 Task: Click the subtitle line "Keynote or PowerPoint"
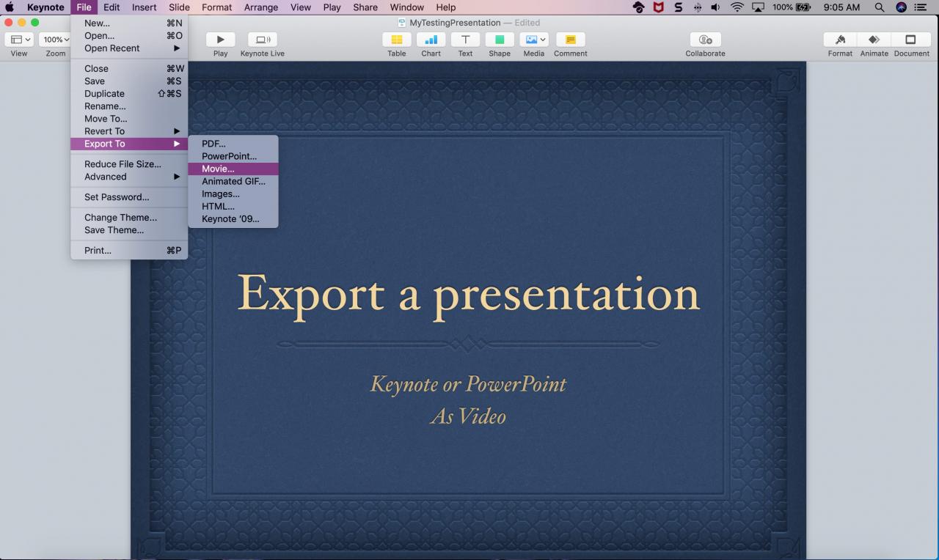tap(468, 384)
